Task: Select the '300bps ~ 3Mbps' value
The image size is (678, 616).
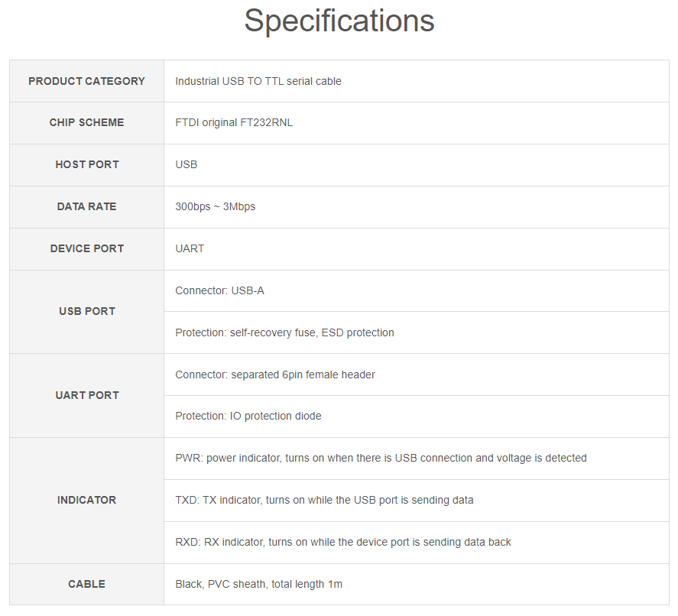Action: pyautogui.click(x=216, y=206)
